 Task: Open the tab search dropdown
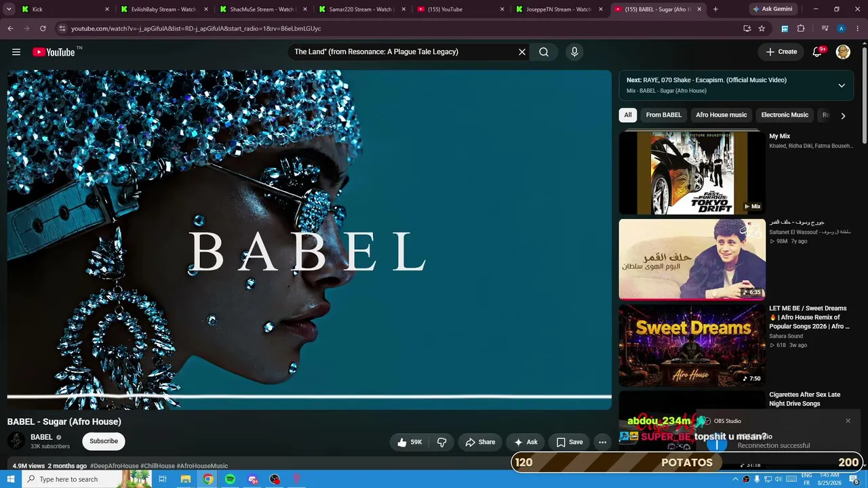click(9, 9)
